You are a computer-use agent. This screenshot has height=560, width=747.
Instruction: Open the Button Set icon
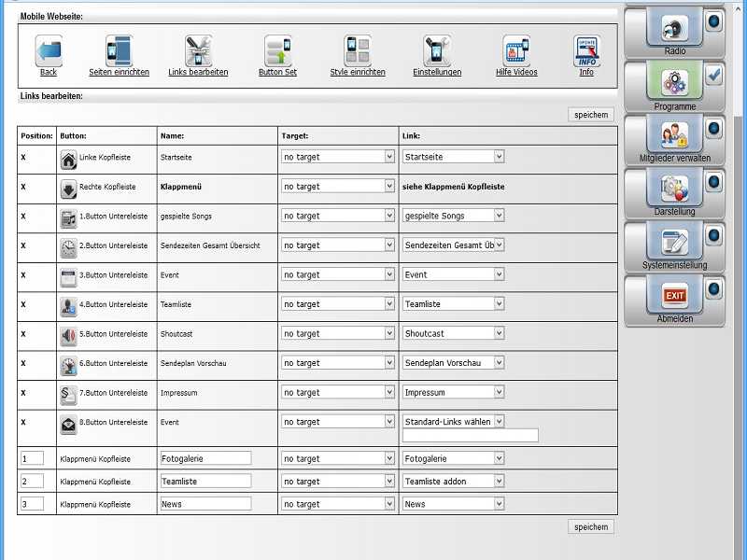click(x=277, y=50)
